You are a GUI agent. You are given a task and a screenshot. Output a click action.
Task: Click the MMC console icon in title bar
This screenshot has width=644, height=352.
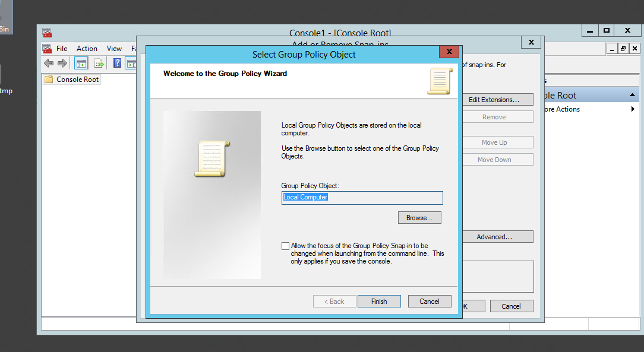coord(47,33)
